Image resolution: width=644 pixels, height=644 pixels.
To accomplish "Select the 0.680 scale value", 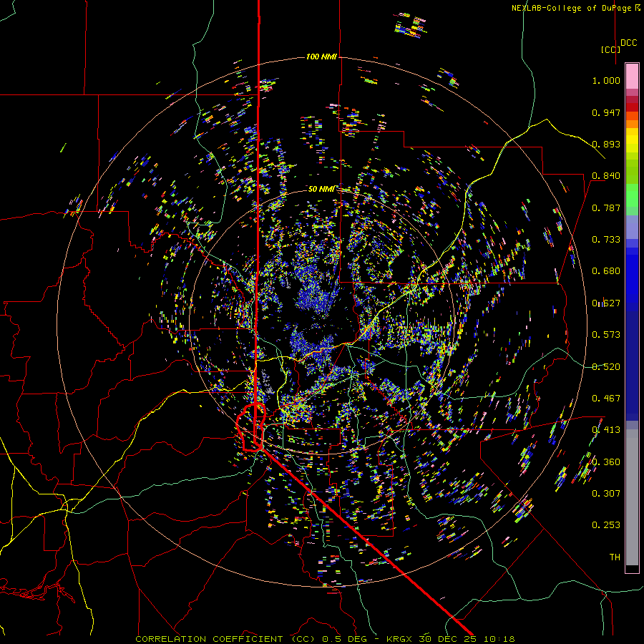I will point(606,271).
